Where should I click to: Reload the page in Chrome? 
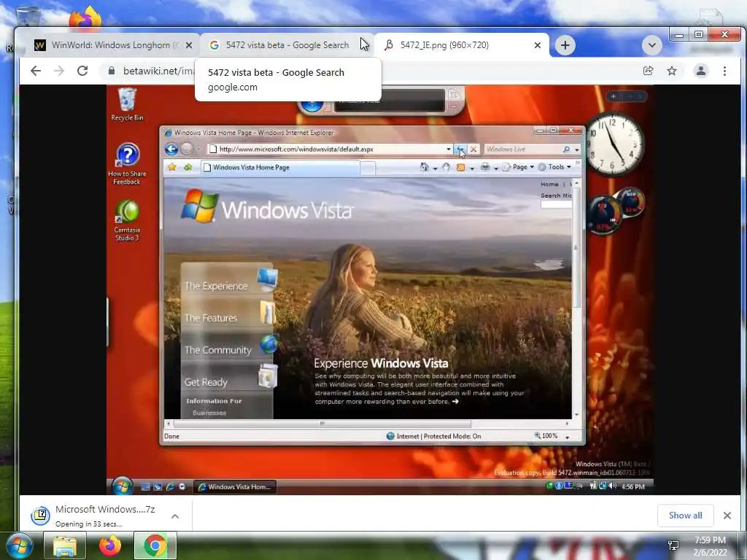click(82, 71)
